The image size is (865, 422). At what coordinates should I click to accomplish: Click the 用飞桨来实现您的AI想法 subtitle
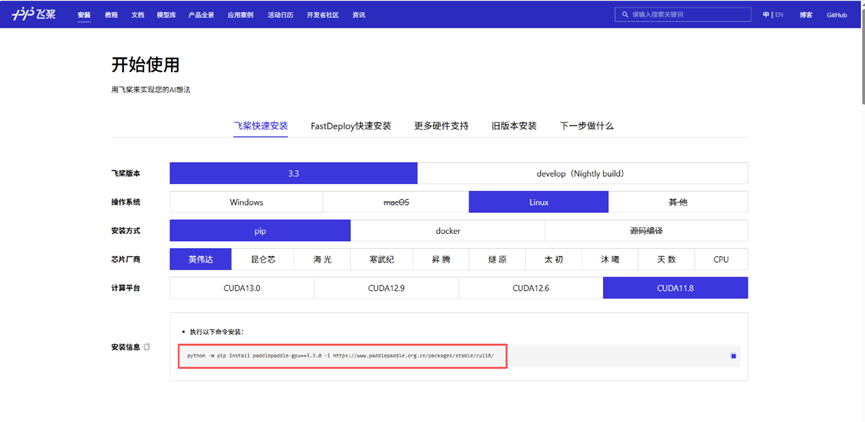pyautogui.click(x=151, y=89)
